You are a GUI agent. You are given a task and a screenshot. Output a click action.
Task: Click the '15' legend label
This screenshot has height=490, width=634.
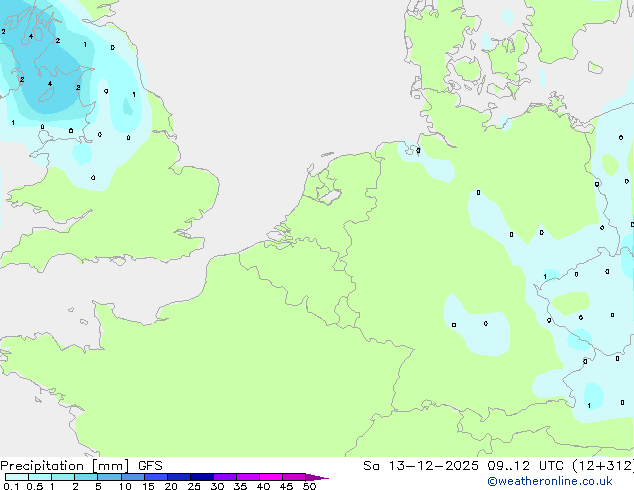(148, 486)
